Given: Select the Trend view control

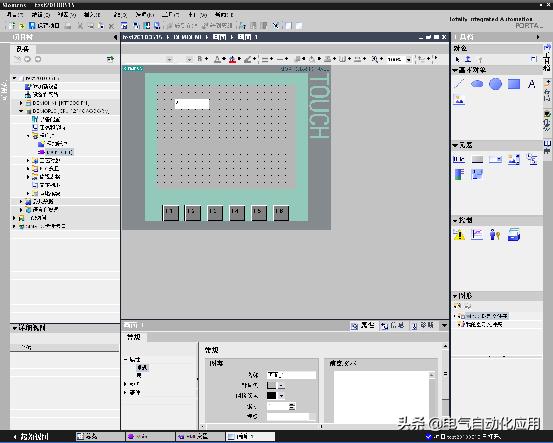Looking at the screenshot, I should click(x=477, y=235).
